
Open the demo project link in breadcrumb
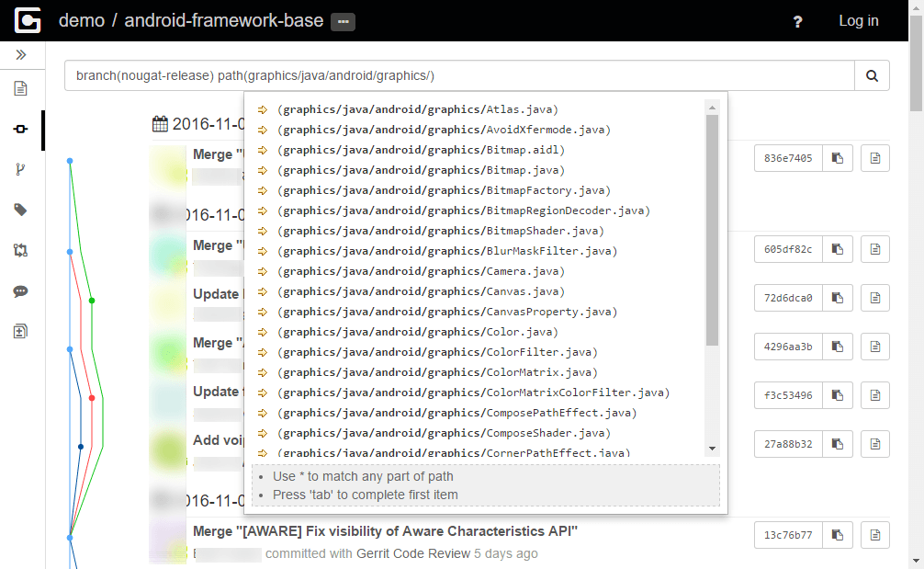(x=81, y=19)
